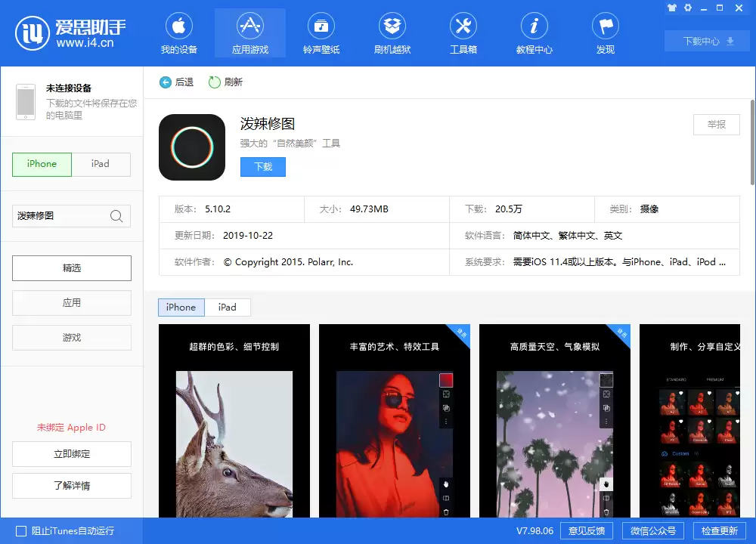Click the blue 下载 download button
Screen dimensions: 756x544
263,167
